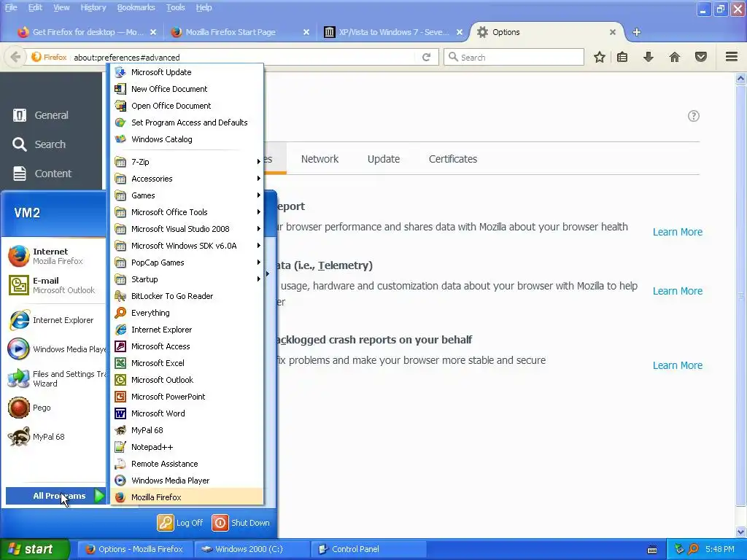The width and height of the screenshot is (747, 560).
Task: Go to the Firefox home page icon
Action: pyautogui.click(x=675, y=57)
